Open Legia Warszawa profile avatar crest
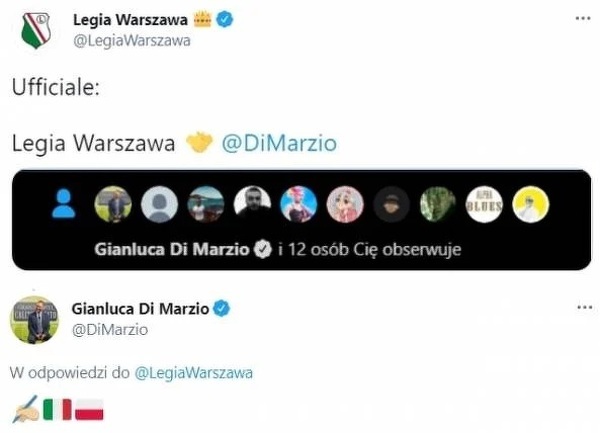 (x=36, y=31)
